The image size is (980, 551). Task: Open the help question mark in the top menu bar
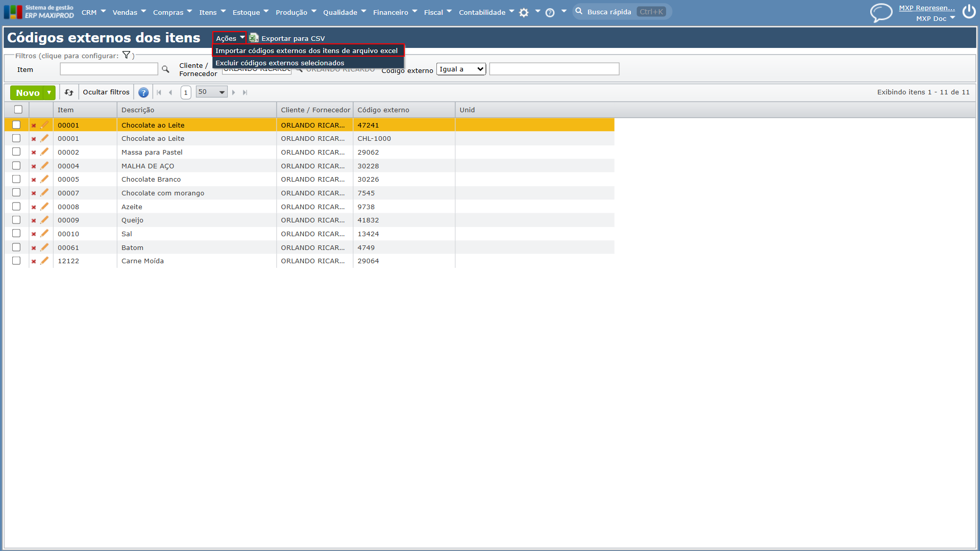point(550,13)
